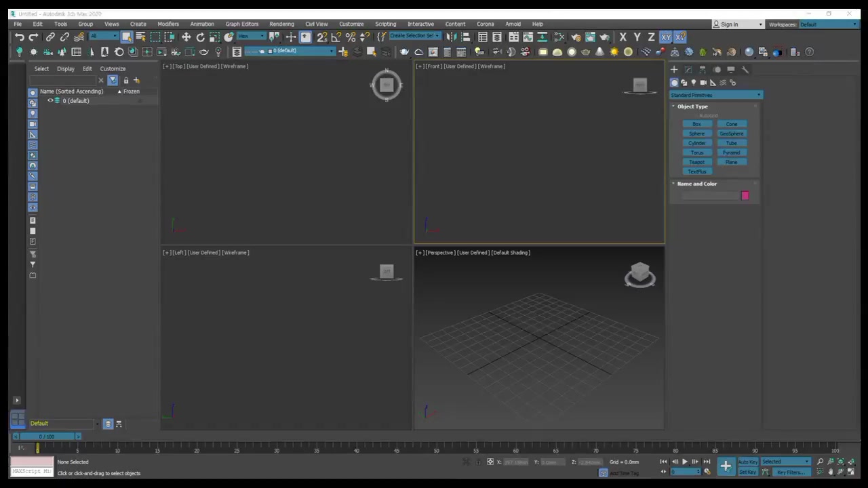Image resolution: width=868 pixels, height=488 pixels.
Task: Open the Rendering menu
Action: [281, 24]
